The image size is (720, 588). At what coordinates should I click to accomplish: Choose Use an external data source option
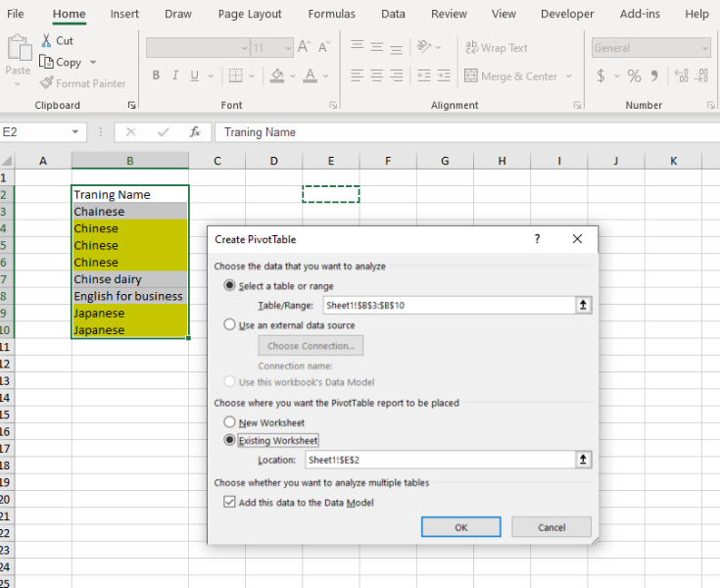tap(230, 325)
